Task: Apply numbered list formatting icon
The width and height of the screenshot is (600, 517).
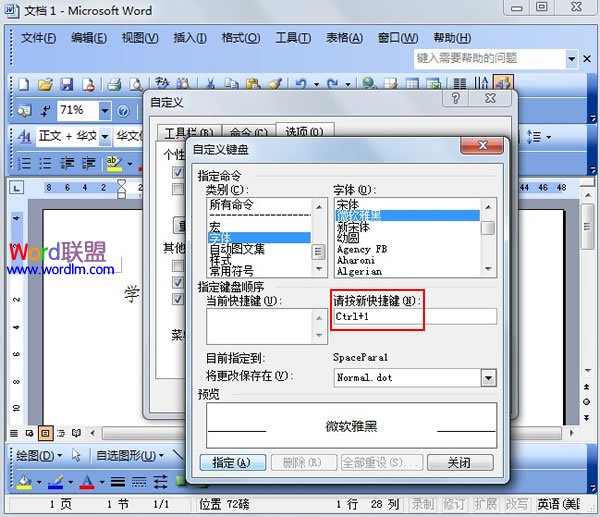Action: 24,163
